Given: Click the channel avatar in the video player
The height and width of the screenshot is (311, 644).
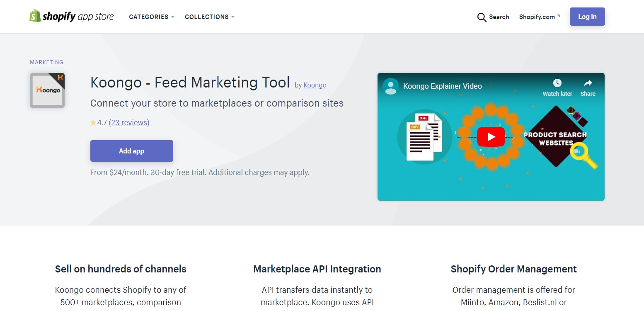Looking at the screenshot, I should [390, 86].
